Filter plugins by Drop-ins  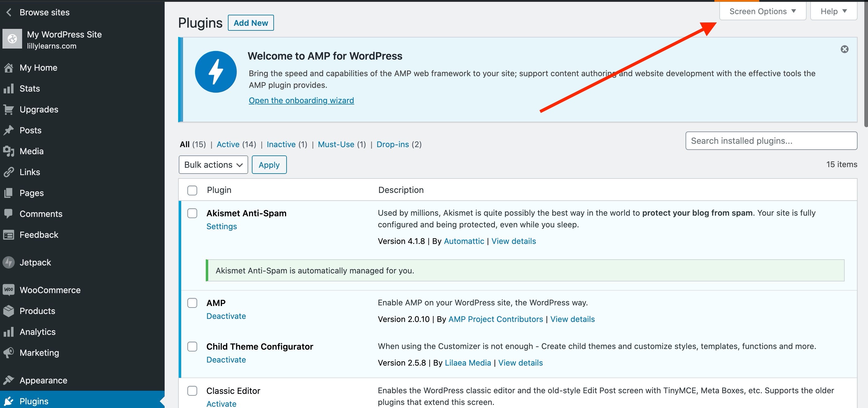(x=393, y=144)
